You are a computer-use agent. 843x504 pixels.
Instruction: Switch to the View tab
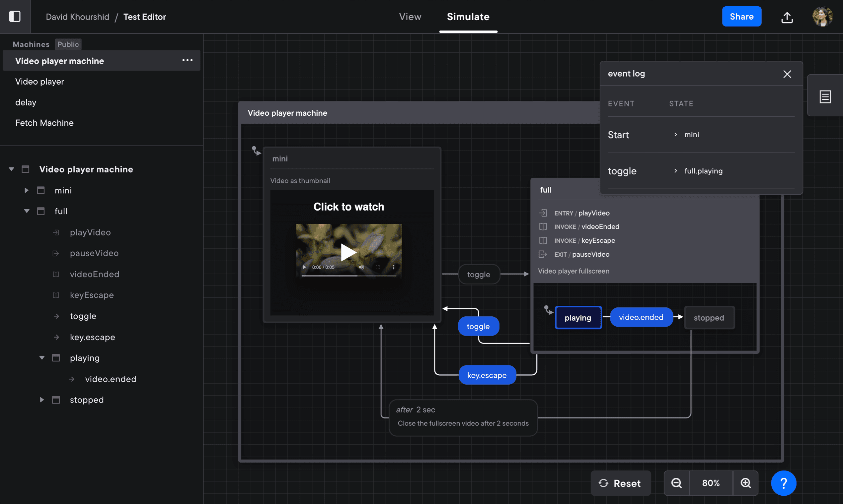410,16
